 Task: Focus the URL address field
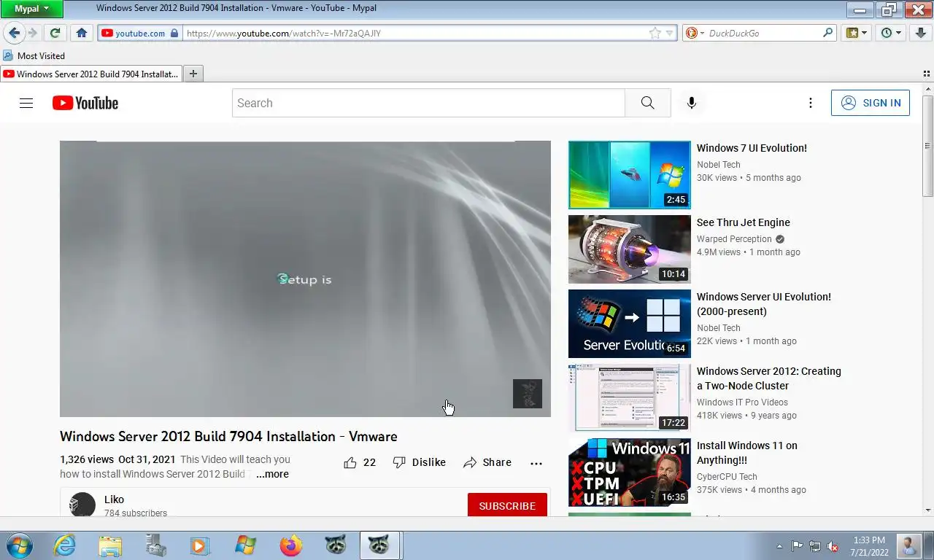[x=416, y=33]
